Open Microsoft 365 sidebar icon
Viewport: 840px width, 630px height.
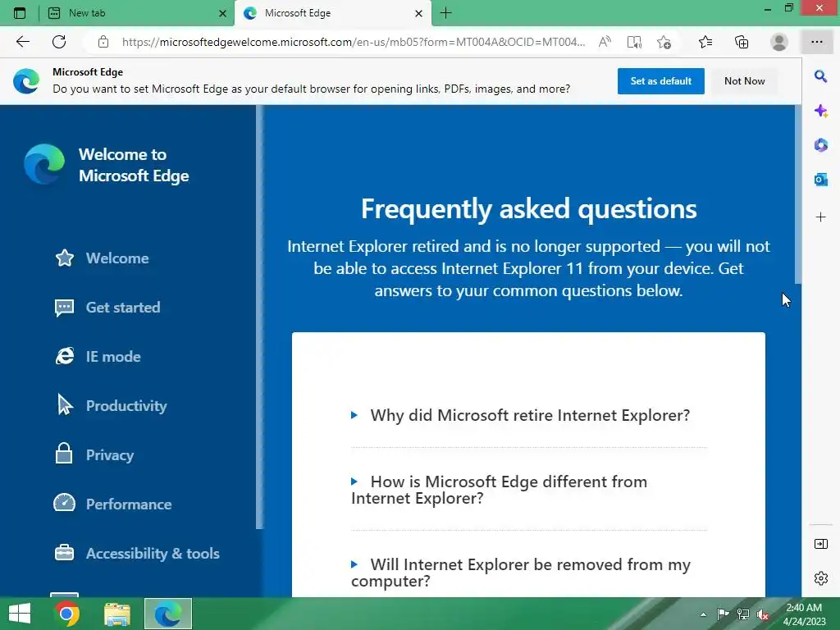tap(820, 145)
